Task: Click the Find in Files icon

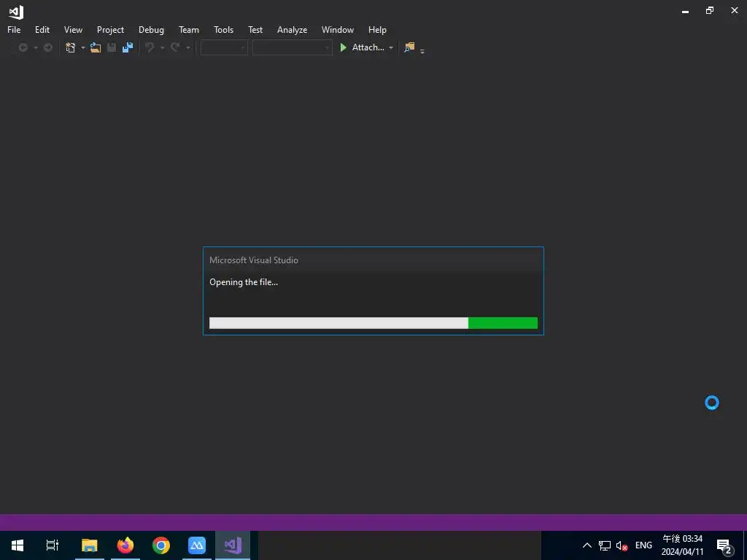Action: point(409,47)
